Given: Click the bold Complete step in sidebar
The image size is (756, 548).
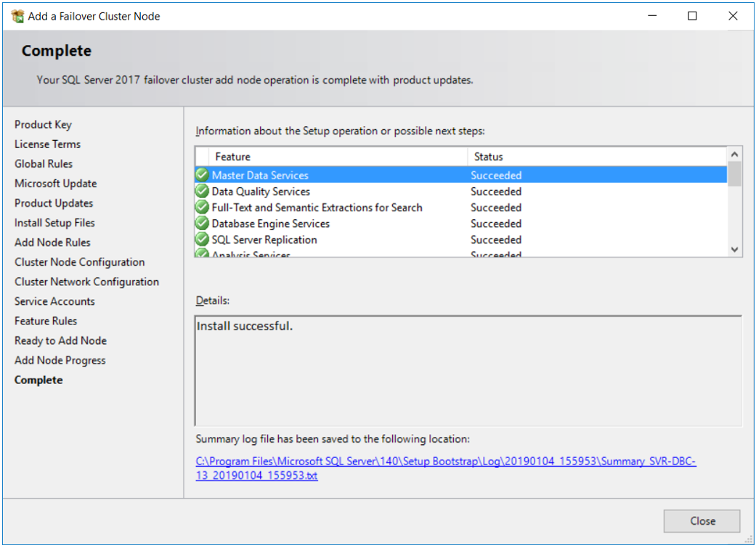Looking at the screenshot, I should click(x=38, y=380).
